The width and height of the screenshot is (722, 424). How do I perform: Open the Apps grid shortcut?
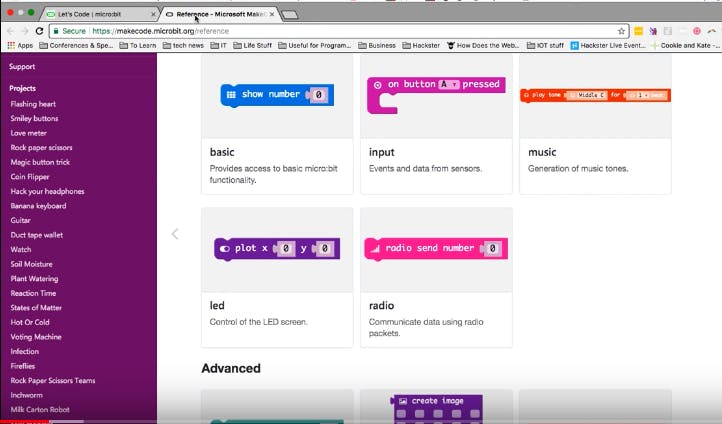click(x=21, y=45)
